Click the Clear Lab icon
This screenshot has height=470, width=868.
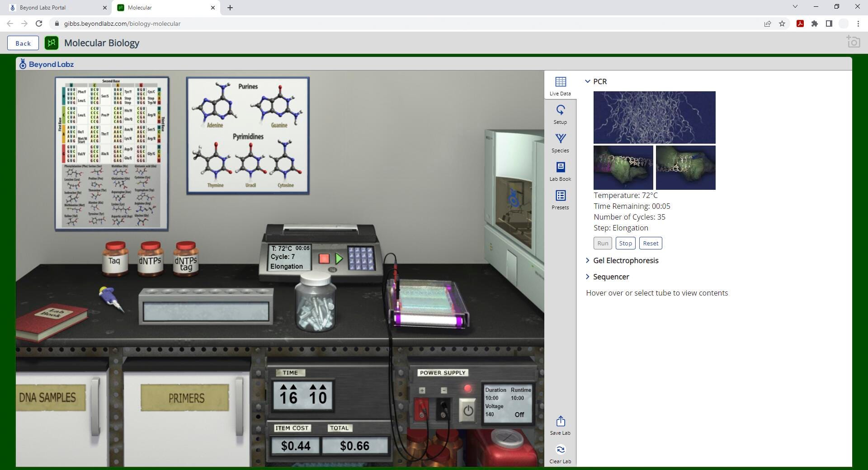click(560, 454)
